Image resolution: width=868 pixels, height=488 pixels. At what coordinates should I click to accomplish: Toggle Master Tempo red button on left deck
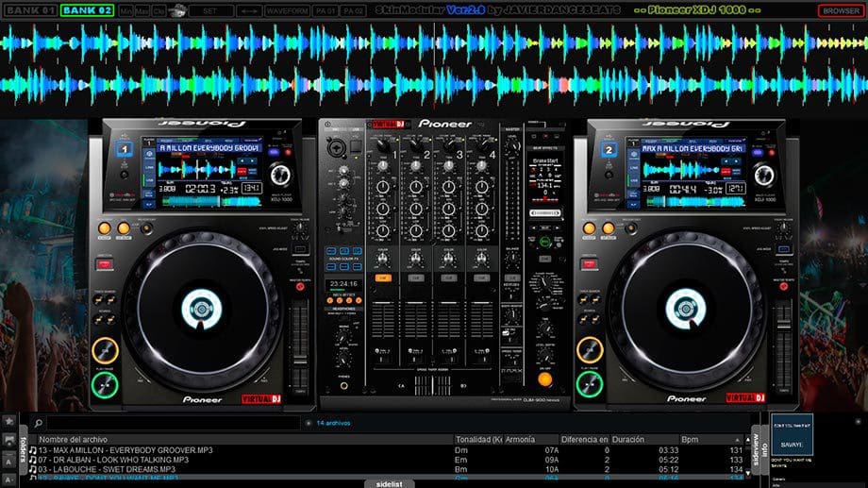coord(300,287)
